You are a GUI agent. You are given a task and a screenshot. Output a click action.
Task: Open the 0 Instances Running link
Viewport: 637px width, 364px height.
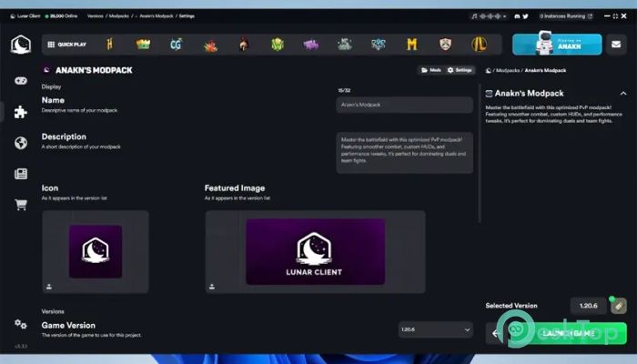point(566,16)
